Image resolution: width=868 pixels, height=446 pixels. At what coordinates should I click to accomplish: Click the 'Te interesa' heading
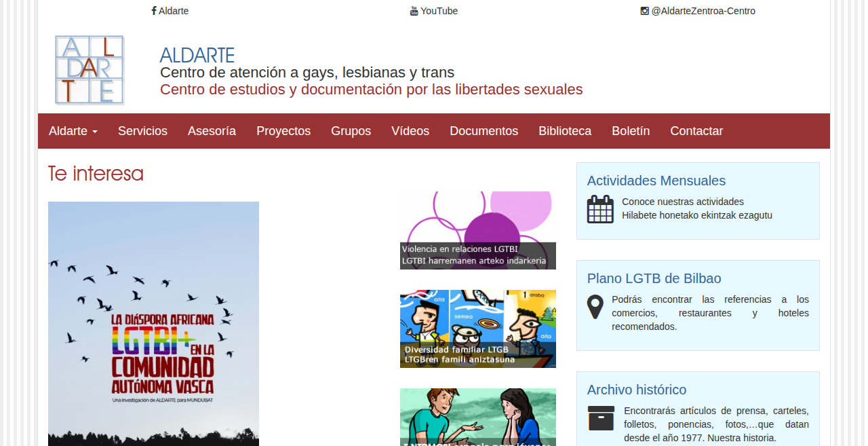point(96,174)
